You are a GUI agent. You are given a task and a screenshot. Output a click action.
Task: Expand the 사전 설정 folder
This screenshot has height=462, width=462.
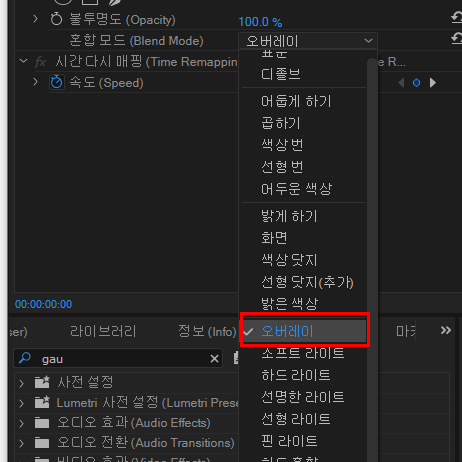[x=22, y=383]
